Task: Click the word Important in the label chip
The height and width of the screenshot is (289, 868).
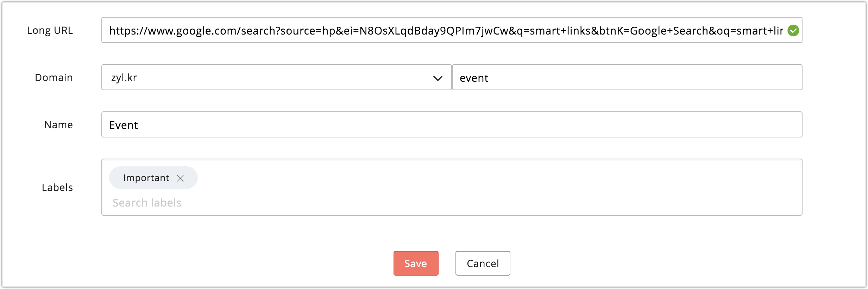Action: click(x=146, y=178)
